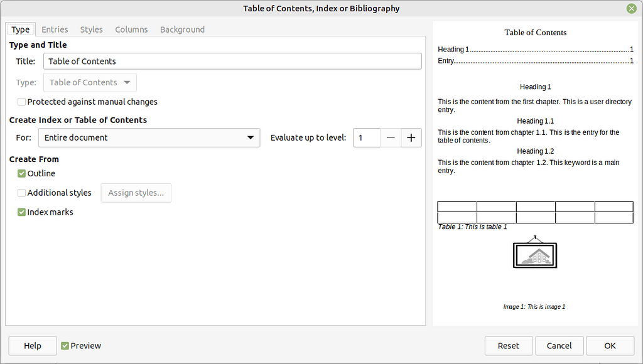This screenshot has height=364, width=643.
Task: Cancel the dialog
Action: 559,345
